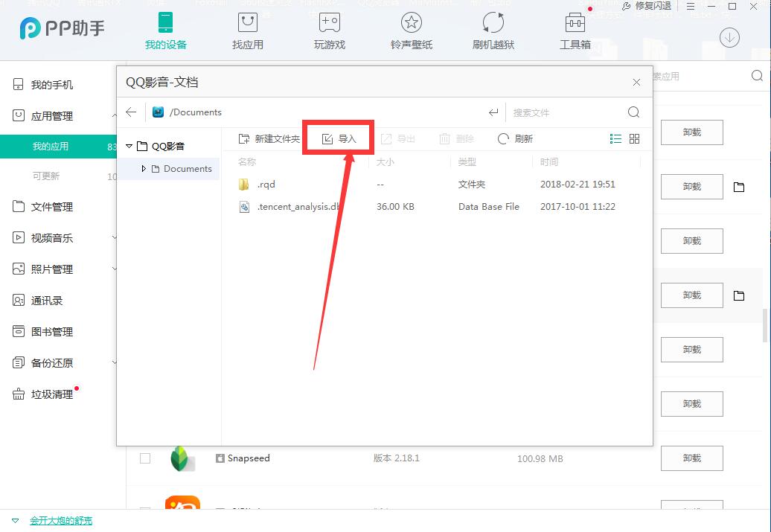Image resolution: width=771 pixels, height=532 pixels.
Task: Sort by the 时间 column header
Action: pyautogui.click(x=548, y=161)
